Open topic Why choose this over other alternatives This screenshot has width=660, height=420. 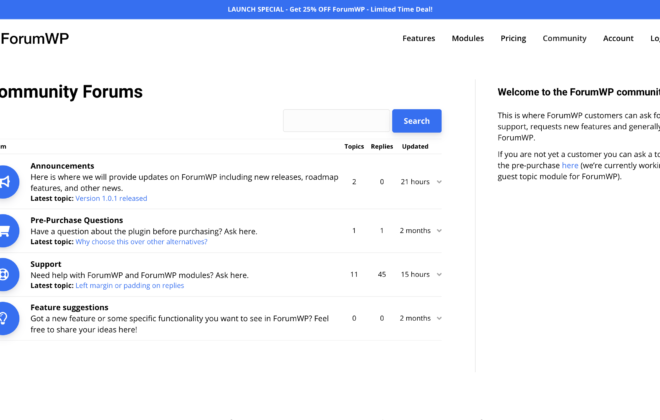[141, 242]
